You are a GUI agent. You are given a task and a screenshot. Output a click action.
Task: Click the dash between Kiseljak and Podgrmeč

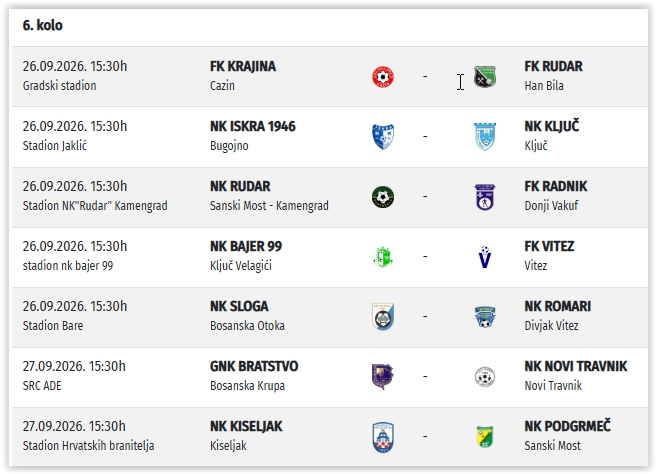[x=425, y=436]
